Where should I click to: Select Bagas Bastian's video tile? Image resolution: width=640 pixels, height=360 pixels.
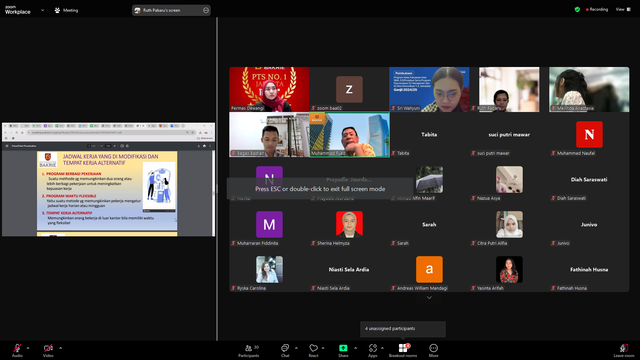click(x=269, y=134)
